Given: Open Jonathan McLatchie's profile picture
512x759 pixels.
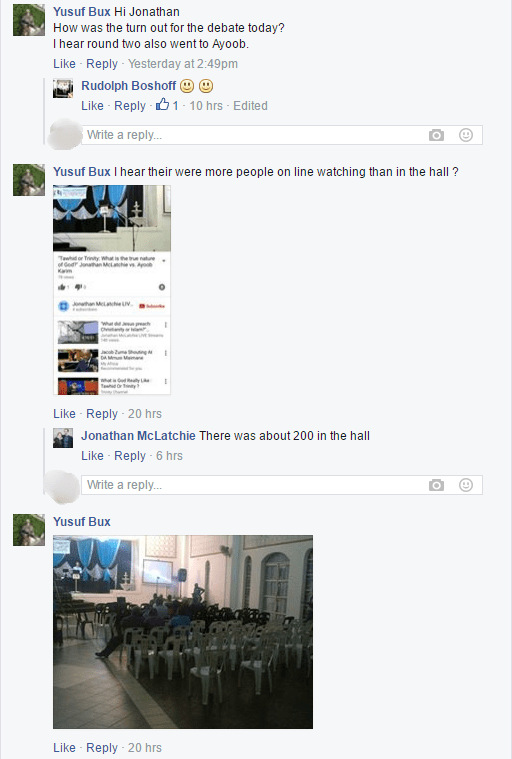Looking at the screenshot, I should (63, 438).
